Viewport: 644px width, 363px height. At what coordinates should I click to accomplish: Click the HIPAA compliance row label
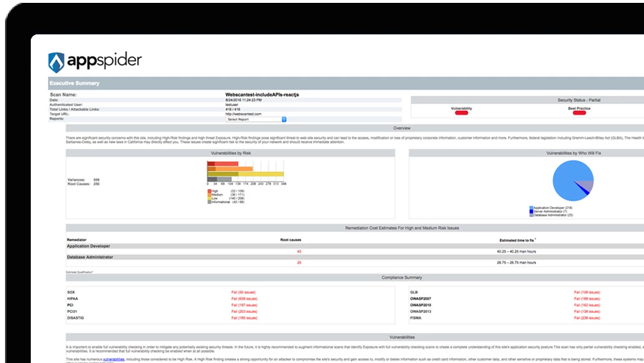point(72,299)
